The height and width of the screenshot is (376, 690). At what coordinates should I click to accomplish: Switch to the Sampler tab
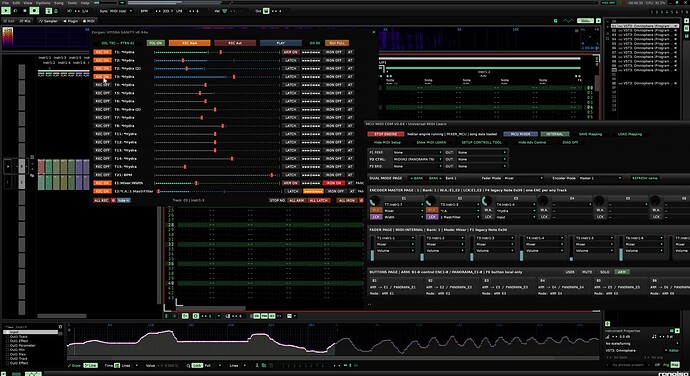48,21
